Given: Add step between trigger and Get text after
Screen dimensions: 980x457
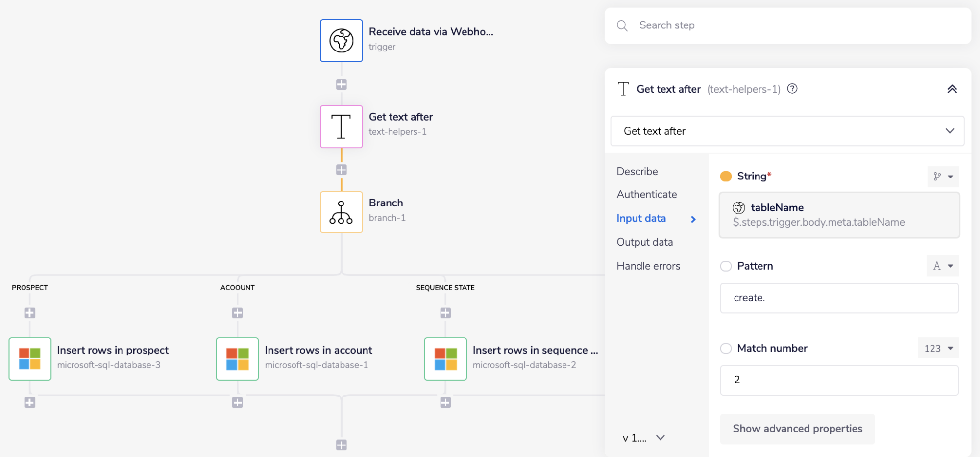Looking at the screenshot, I should [342, 84].
